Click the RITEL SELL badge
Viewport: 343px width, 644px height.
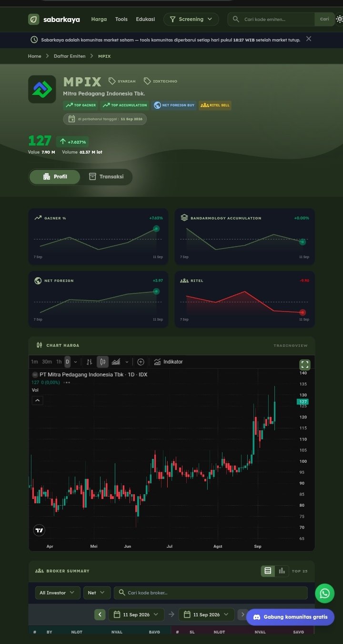[215, 105]
